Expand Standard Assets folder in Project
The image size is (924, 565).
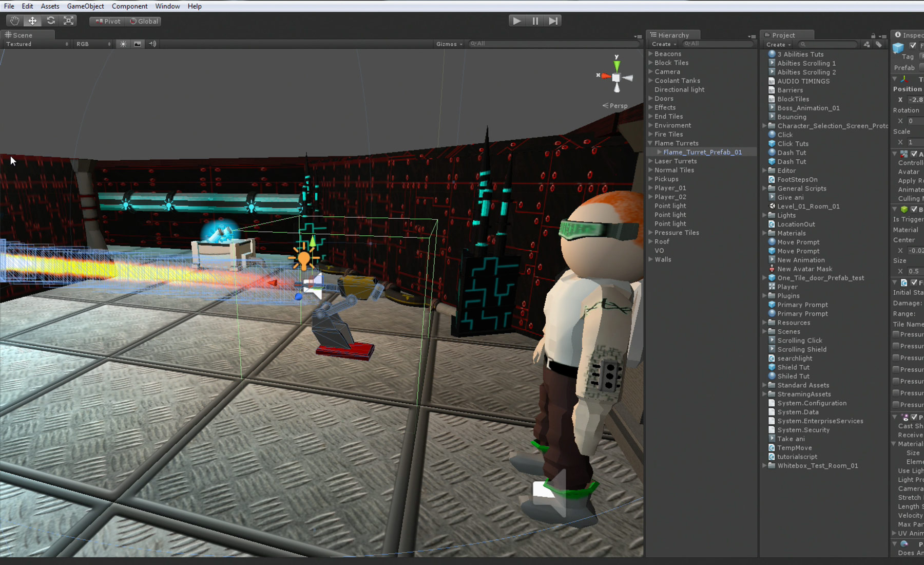(764, 385)
